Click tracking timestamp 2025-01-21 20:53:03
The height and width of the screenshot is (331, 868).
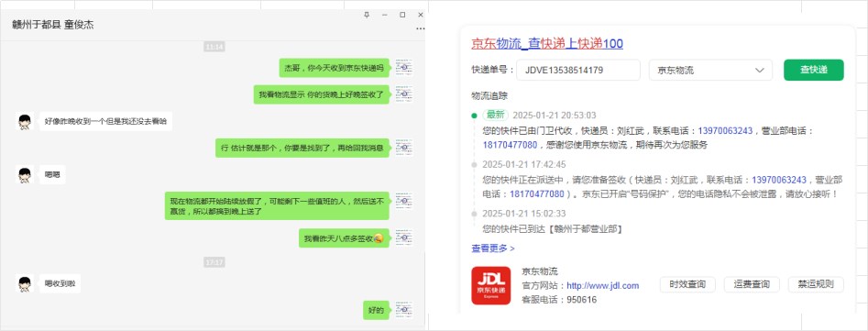[x=555, y=116]
